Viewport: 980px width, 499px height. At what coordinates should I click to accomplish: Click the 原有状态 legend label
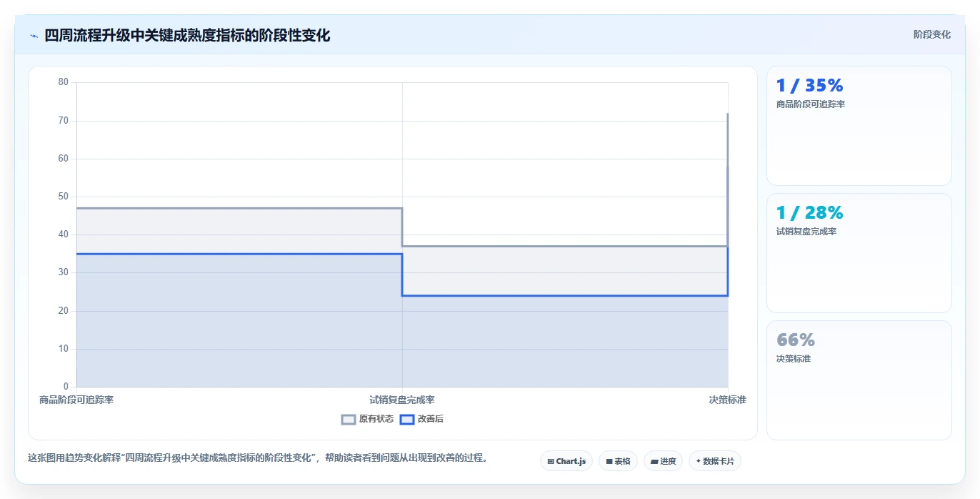376,420
